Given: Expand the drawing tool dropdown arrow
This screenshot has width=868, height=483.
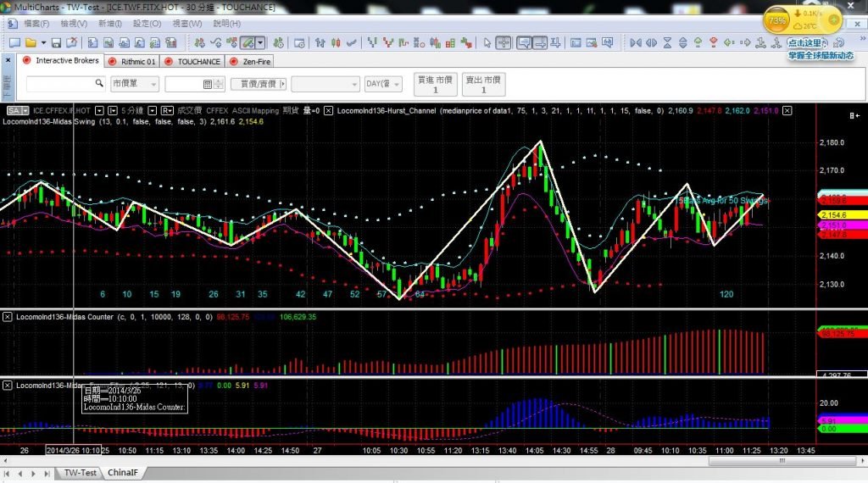Looking at the screenshot, I should [x=260, y=42].
